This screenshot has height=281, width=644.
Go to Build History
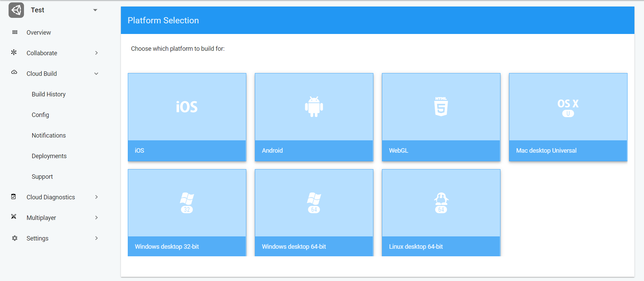pyautogui.click(x=49, y=94)
